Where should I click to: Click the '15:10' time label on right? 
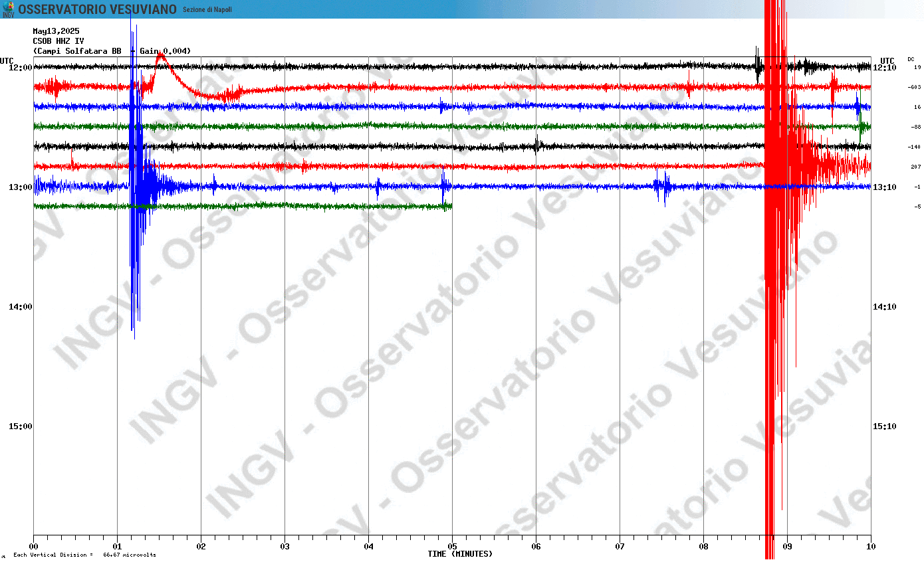(885, 426)
